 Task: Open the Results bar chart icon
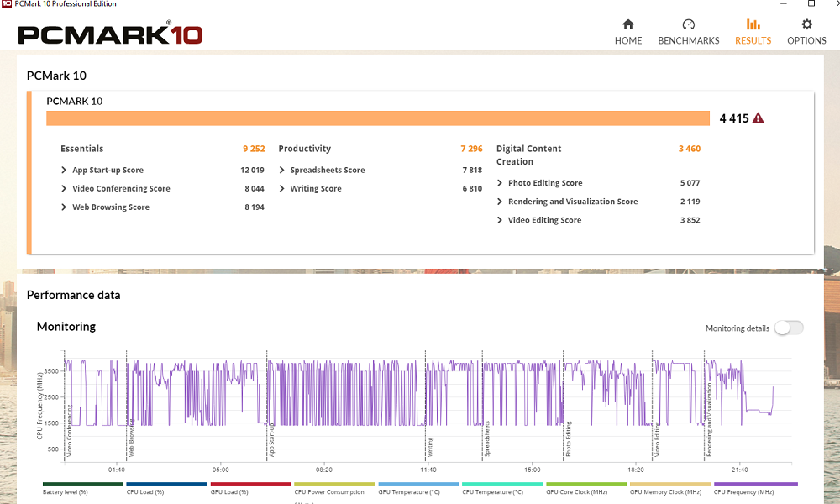[753, 24]
